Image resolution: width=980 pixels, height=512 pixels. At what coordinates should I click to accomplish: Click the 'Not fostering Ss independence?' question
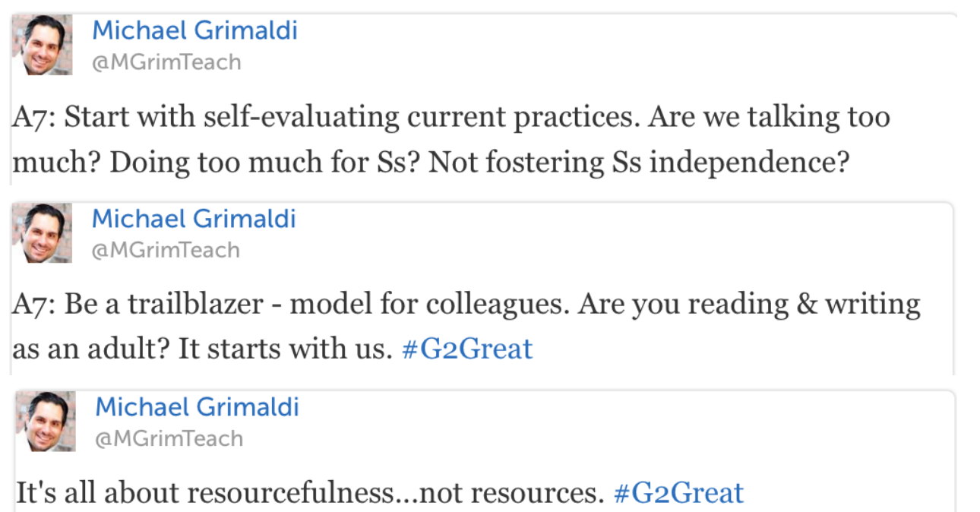(x=638, y=163)
